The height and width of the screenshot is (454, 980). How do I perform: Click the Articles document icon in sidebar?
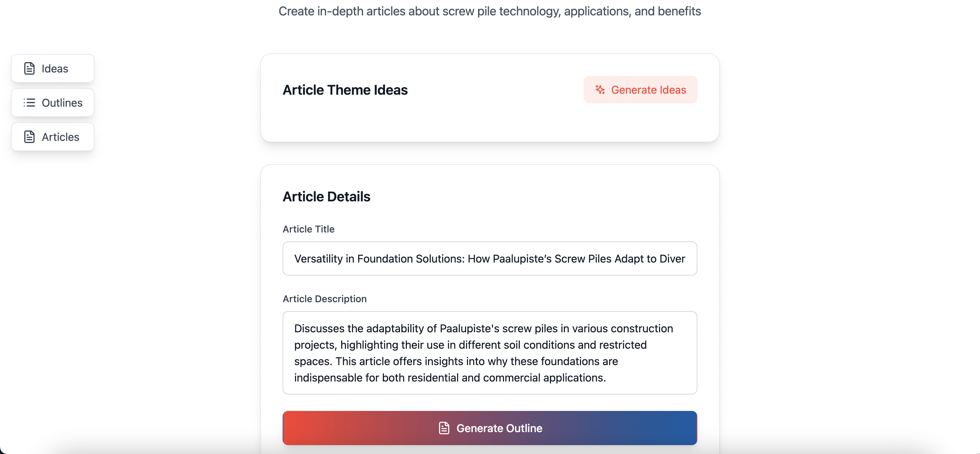pyautogui.click(x=29, y=137)
